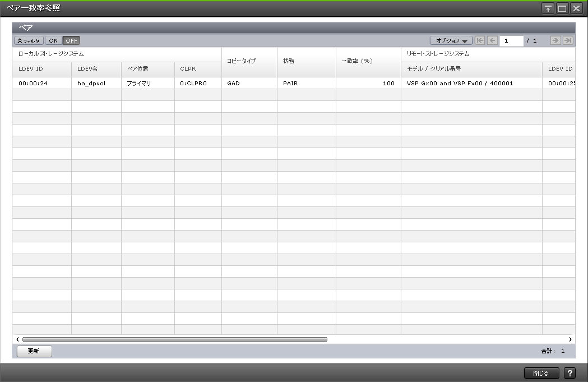Viewport: 588px width, 382px height.
Task: Disable filtering by clicking OFF
Action: [71, 40]
